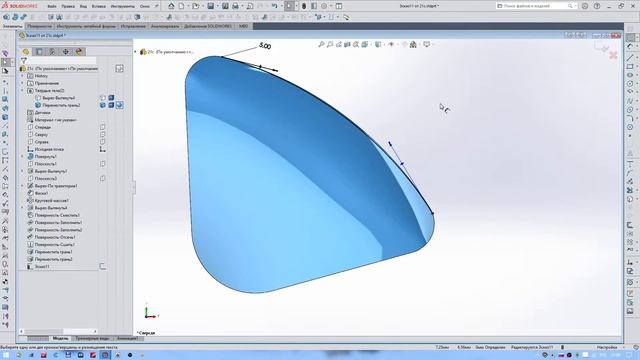Open the Save button dropdown arrow

click(x=217, y=6)
